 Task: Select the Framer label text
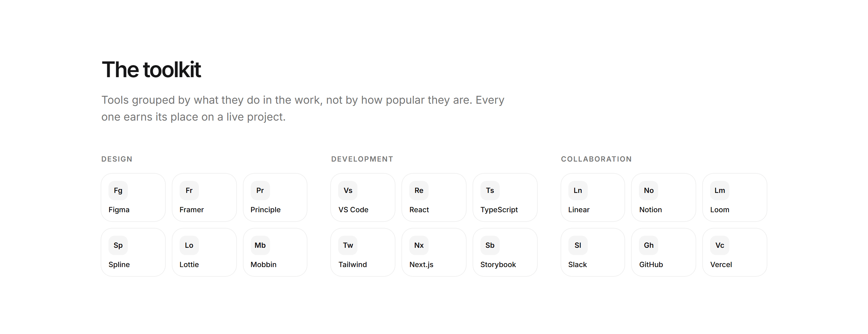tap(192, 210)
